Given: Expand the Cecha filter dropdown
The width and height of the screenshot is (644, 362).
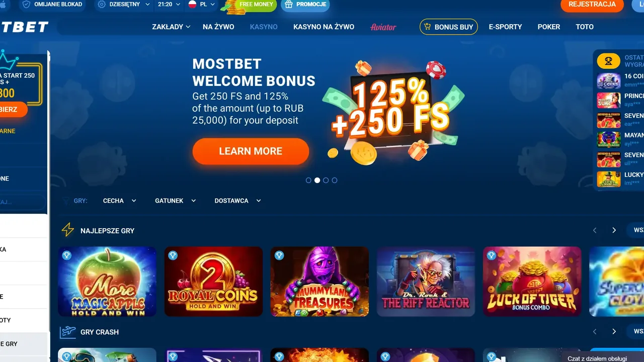Looking at the screenshot, I should pyautogui.click(x=120, y=201).
